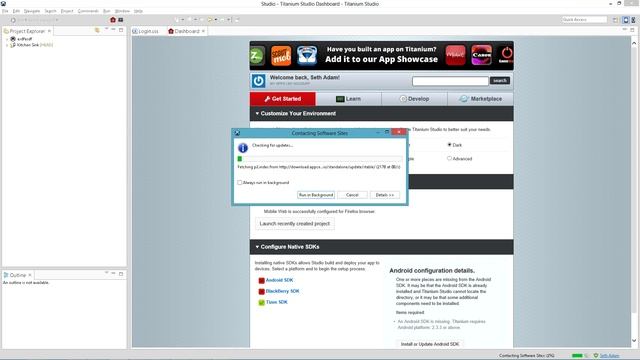Click Launch recently created project button
Image resolution: width=640 pixels, height=360 pixels.
[295, 224]
